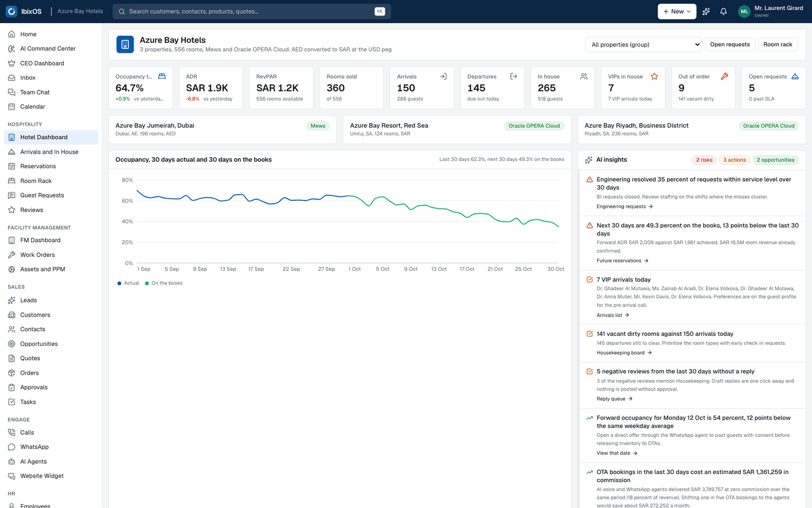Screen dimensions: 812x508
Task: Click AI Command Center sidebar icon
Action: [12, 49]
